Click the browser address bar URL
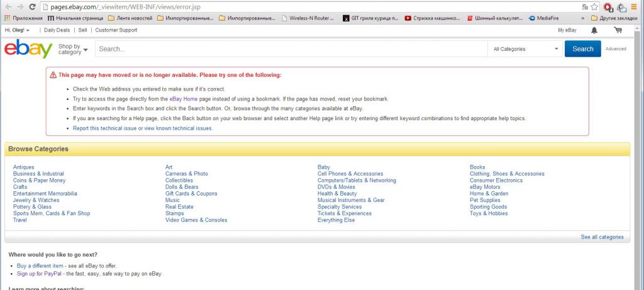This screenshot has height=290, width=644. 126,7
